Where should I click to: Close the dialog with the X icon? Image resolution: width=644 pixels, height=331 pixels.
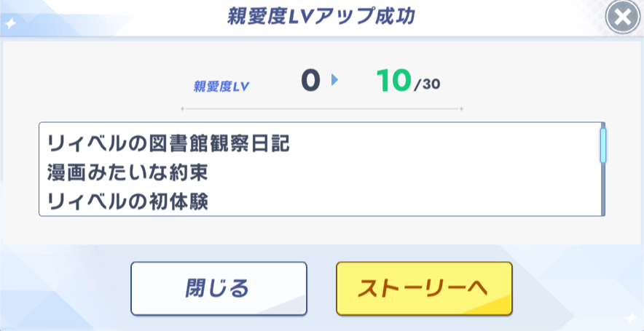[x=623, y=18]
